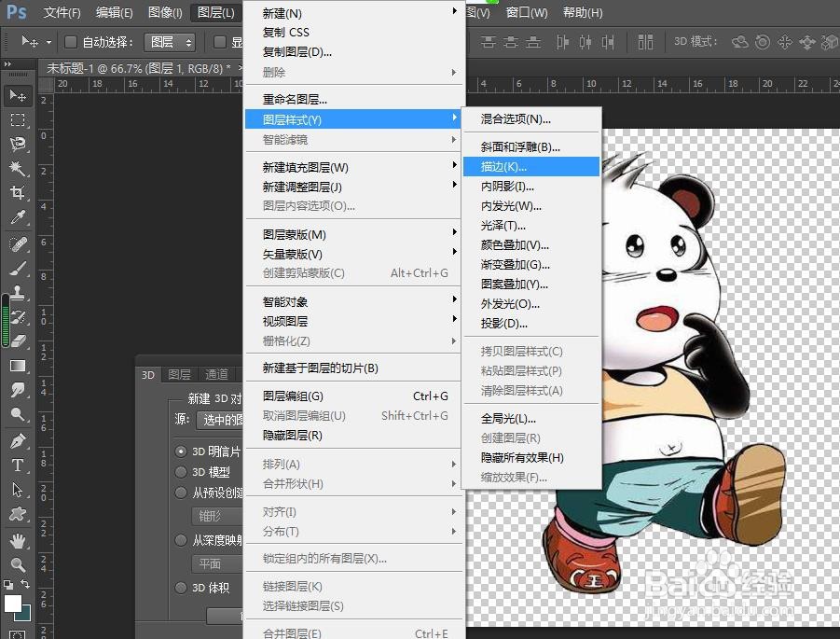Switch to the 通道 panel tab
This screenshot has width=840, height=639.
(x=216, y=374)
